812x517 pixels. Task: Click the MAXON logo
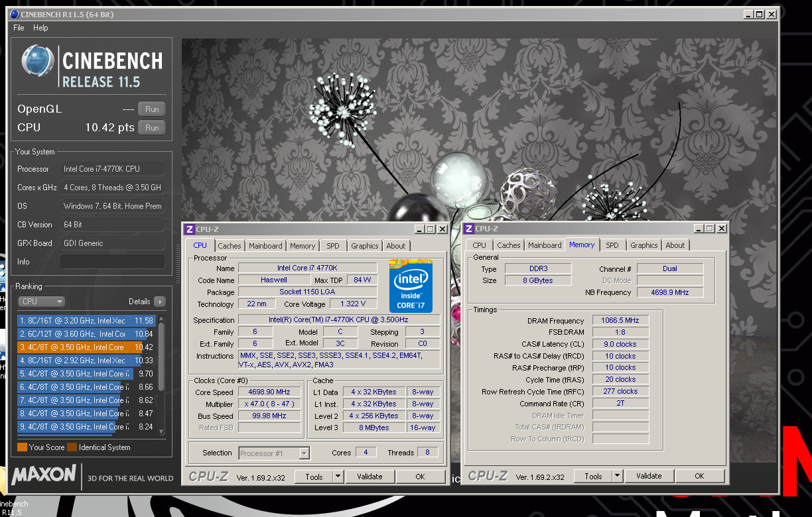click(44, 475)
